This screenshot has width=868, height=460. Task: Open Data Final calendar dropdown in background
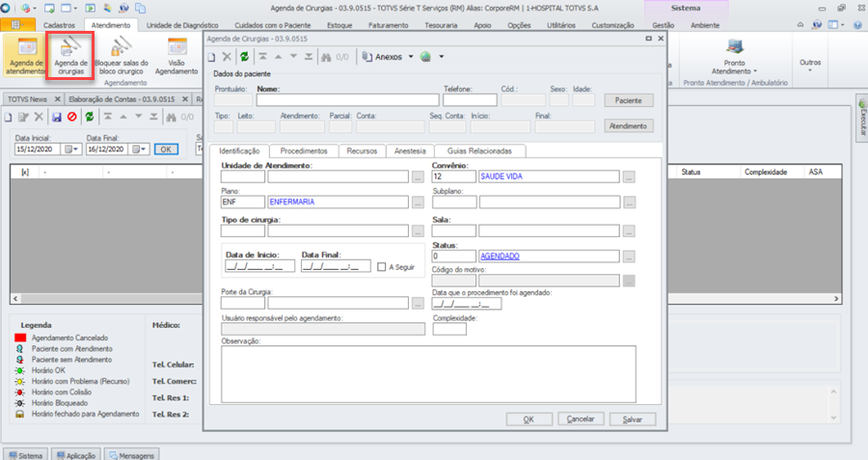[139, 149]
